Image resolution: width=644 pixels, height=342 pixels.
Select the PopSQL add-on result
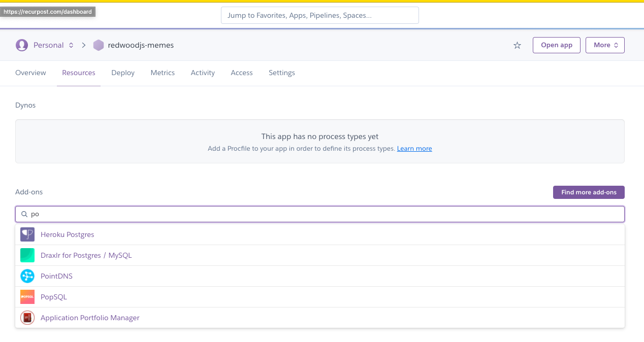click(54, 297)
